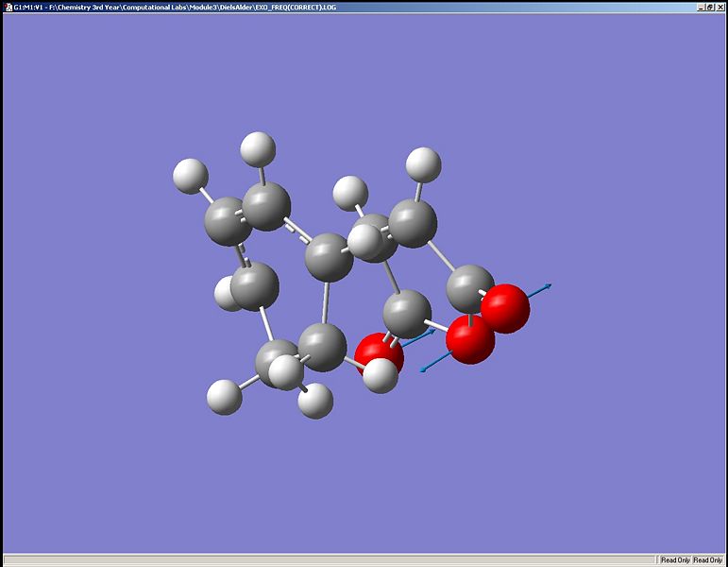Click the title bar file path text
The height and width of the screenshot is (567, 728).
point(193,7)
